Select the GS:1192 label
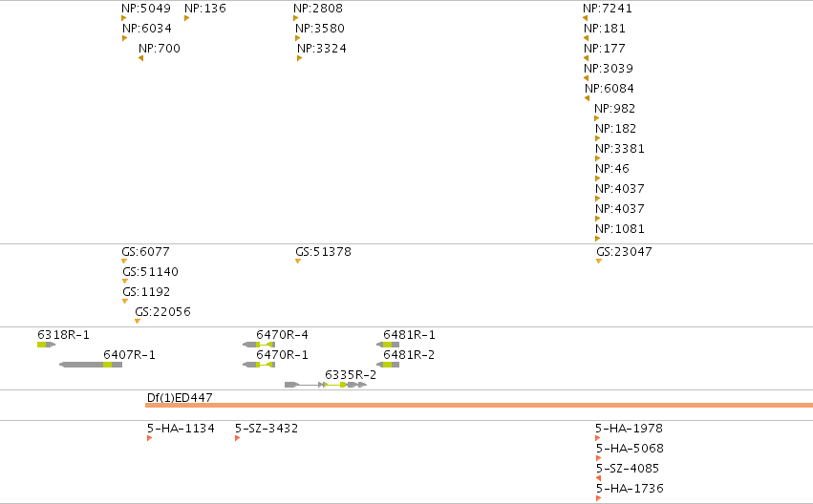Viewport: 813px width, 504px height. pos(146,292)
